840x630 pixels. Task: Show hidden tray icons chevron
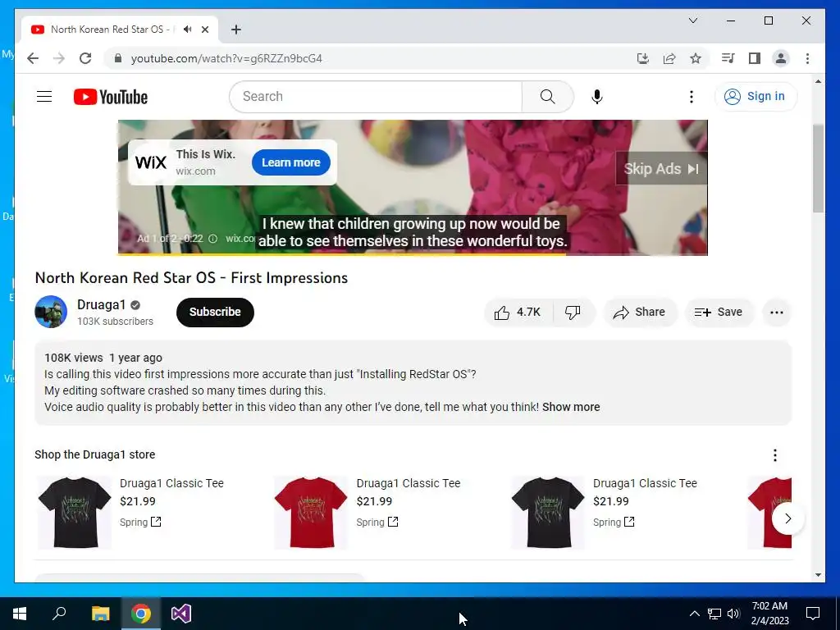[x=694, y=614]
